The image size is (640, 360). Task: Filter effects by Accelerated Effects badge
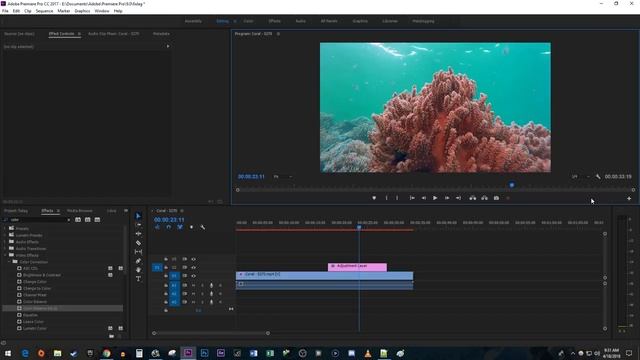(78, 220)
